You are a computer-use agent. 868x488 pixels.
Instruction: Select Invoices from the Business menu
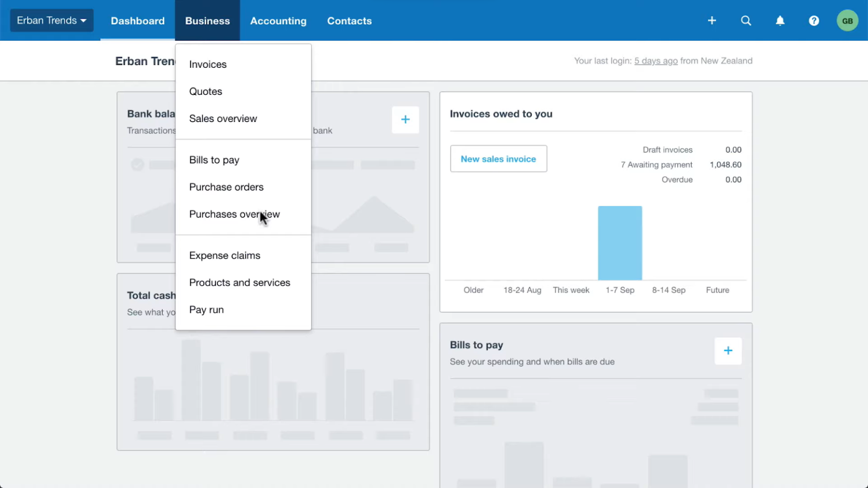pos(208,64)
